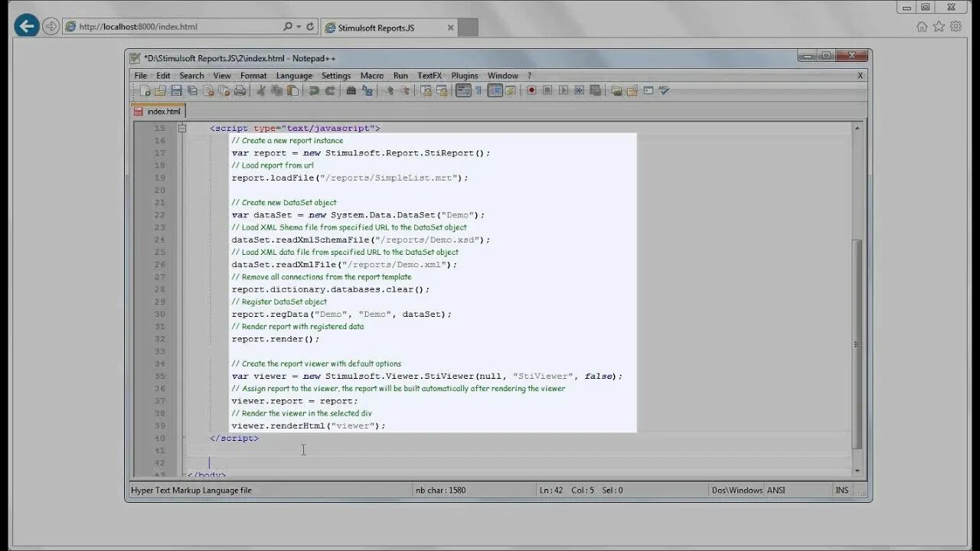The height and width of the screenshot is (551, 980).
Task: Click the Paste clipboard icon
Action: (x=292, y=90)
